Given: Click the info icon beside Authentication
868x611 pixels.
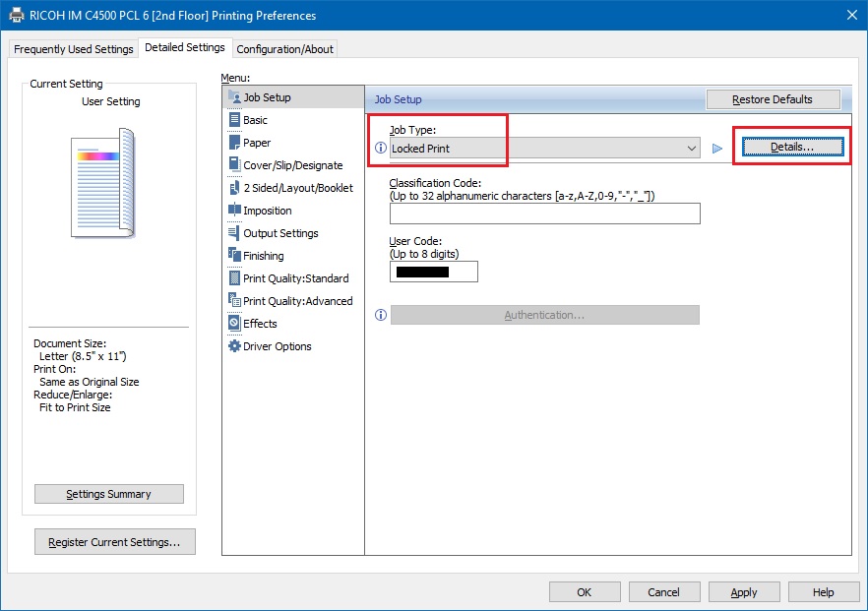Looking at the screenshot, I should pos(381,315).
